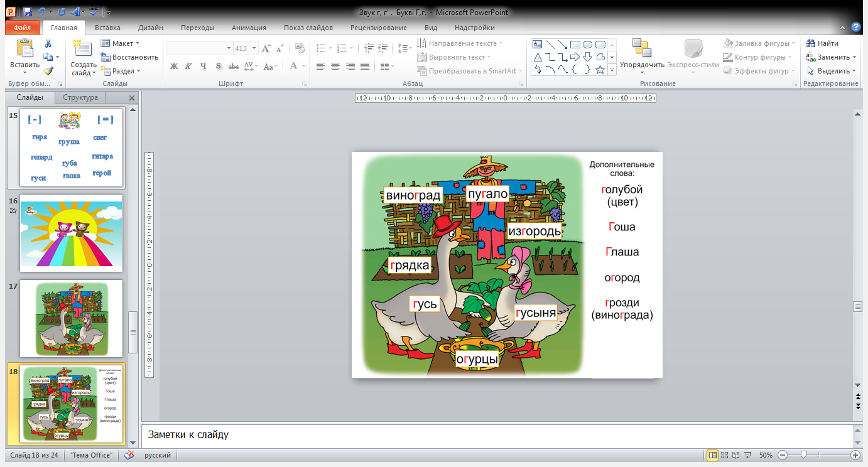
Task: Switch to Slide Sorter view
Action: click(x=724, y=455)
